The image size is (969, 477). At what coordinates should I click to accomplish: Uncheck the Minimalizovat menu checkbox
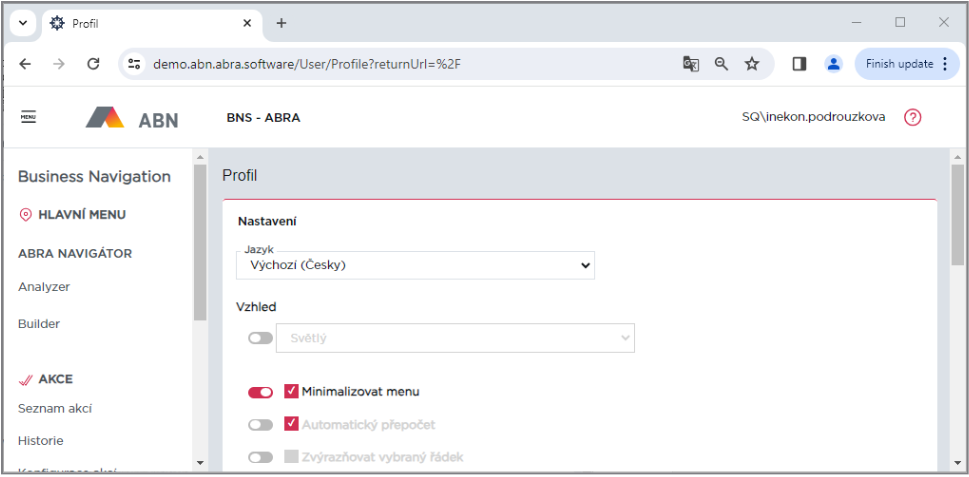(291, 391)
